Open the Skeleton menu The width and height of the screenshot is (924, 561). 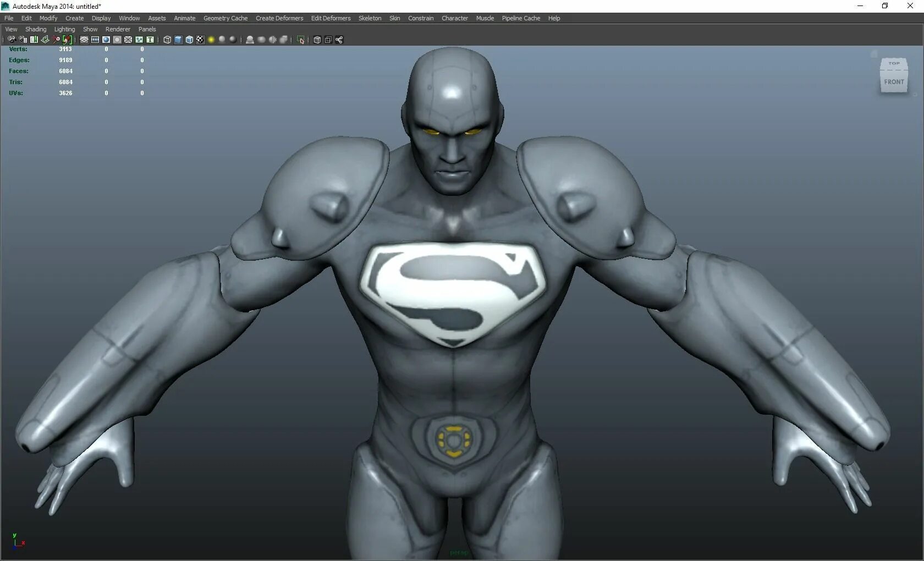point(370,18)
